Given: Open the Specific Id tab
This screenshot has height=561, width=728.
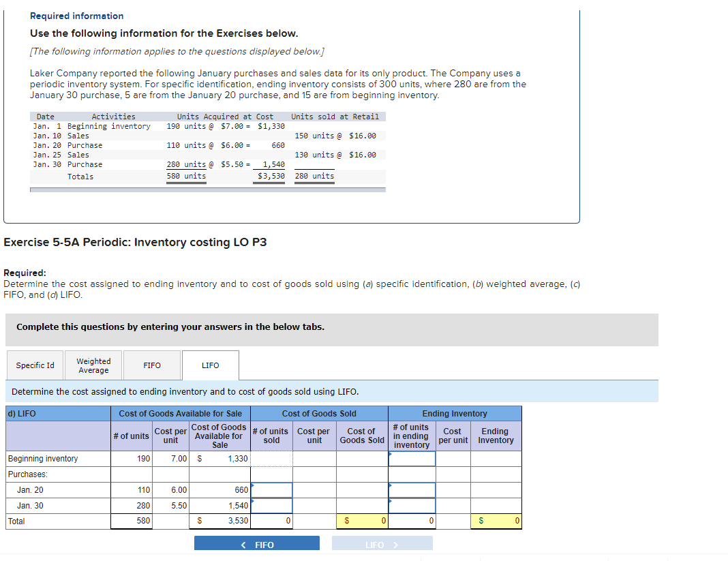Looking at the screenshot, I should [x=35, y=365].
